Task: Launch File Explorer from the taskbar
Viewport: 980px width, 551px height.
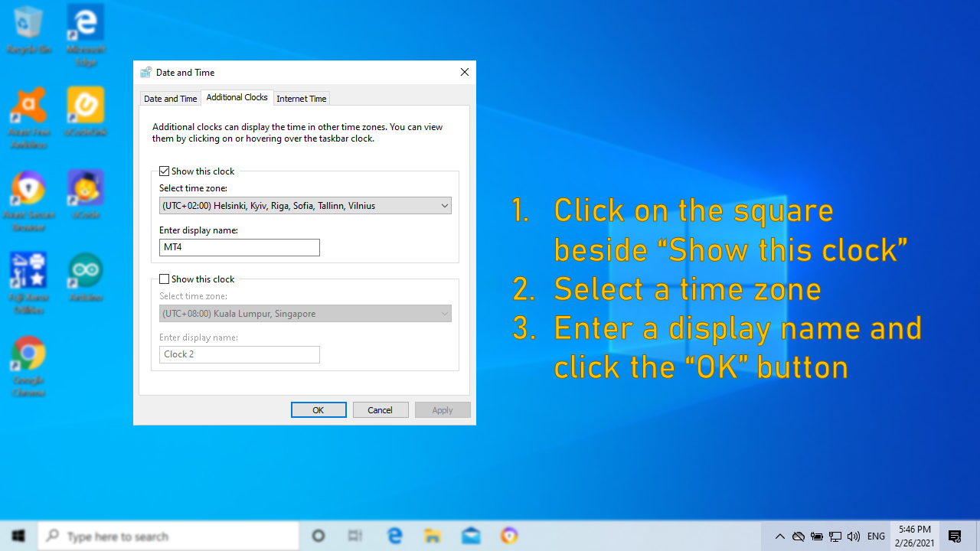Action: click(432, 535)
